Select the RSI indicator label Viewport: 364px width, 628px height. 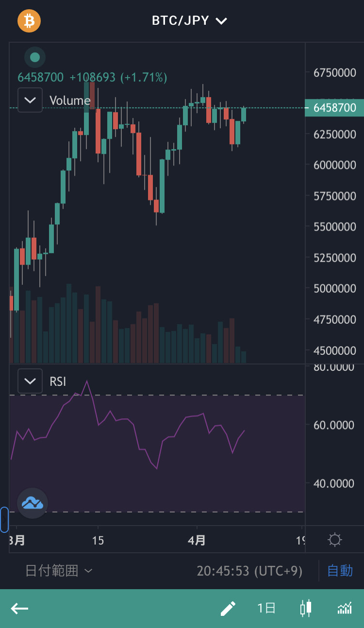click(x=58, y=381)
